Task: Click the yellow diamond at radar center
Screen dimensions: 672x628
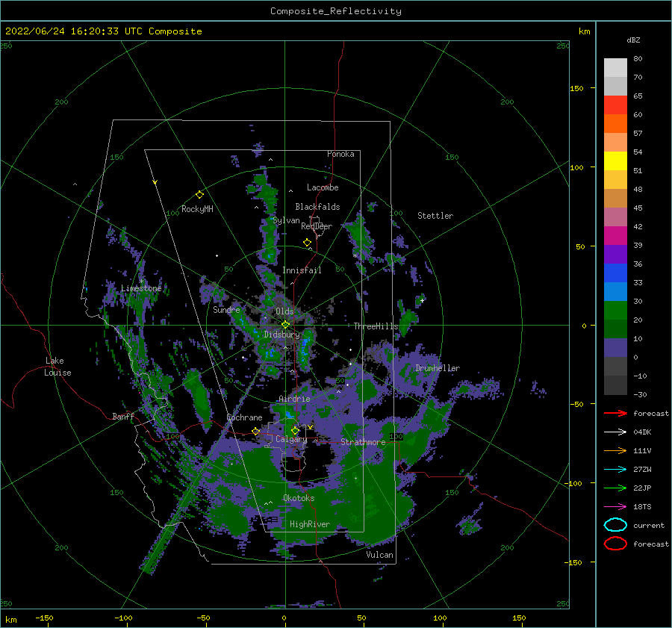Action: pyautogui.click(x=285, y=325)
